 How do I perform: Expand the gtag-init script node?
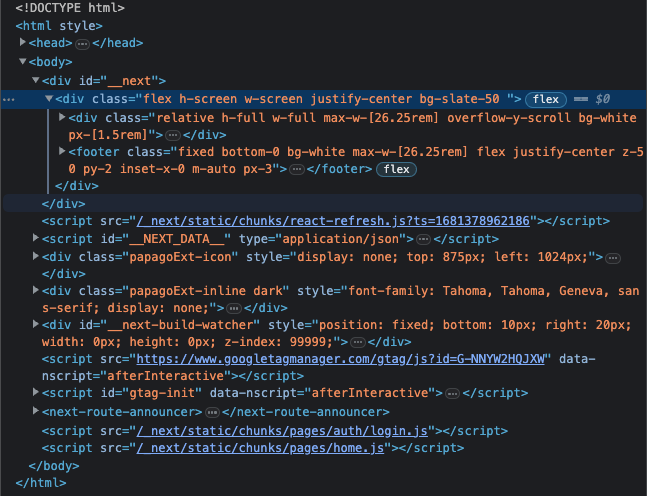coord(36,392)
